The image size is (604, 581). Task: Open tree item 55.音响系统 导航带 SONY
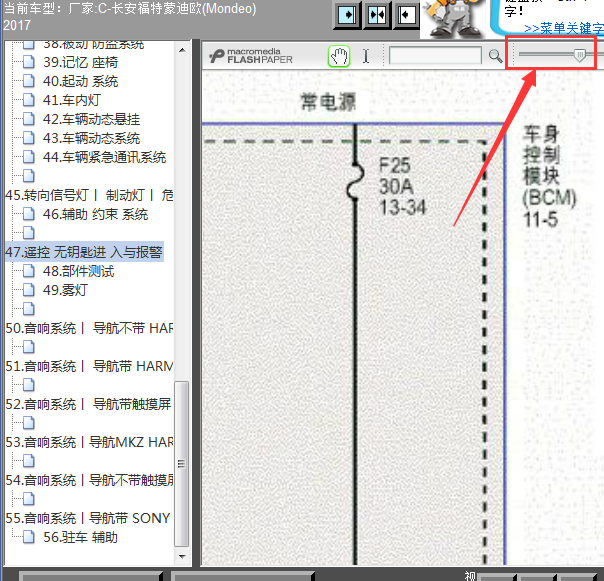tap(87, 518)
